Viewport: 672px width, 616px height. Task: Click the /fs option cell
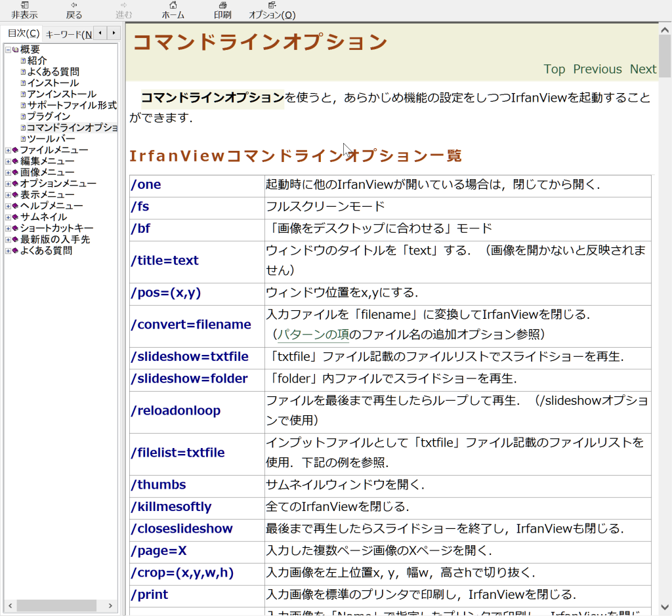[197, 208]
